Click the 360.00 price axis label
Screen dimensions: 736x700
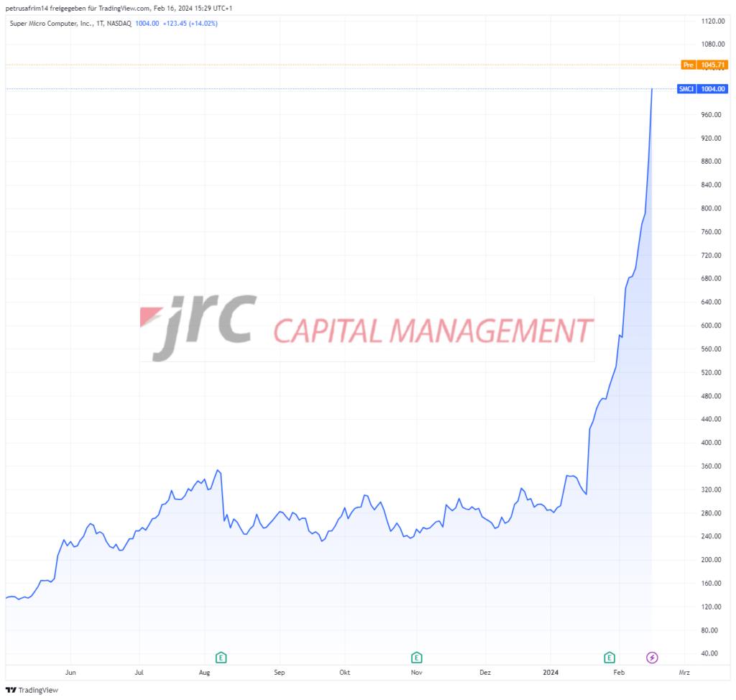[x=711, y=466]
